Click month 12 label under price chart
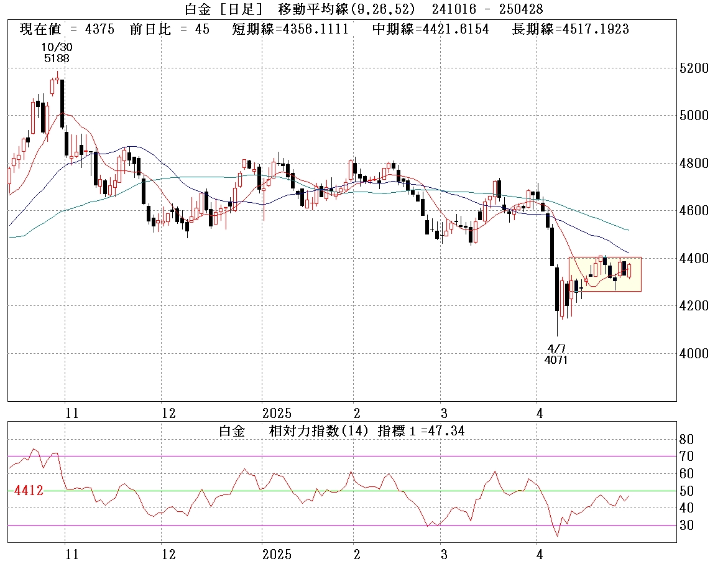This screenshot has width=728, height=561. [x=168, y=414]
